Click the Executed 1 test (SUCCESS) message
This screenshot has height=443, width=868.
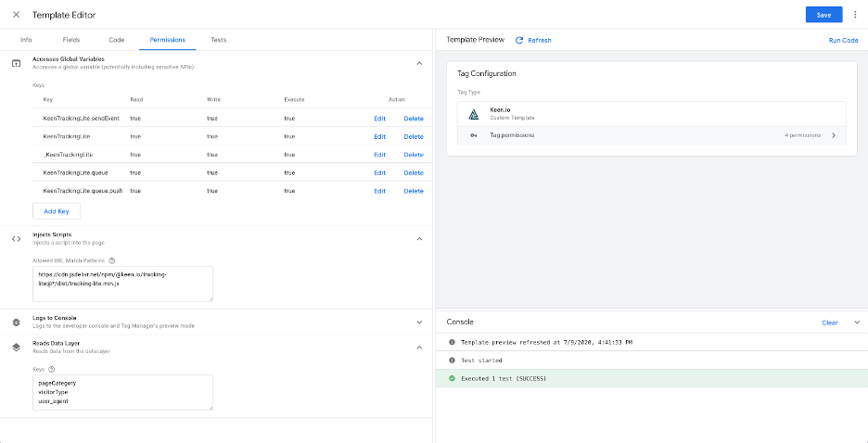click(504, 378)
